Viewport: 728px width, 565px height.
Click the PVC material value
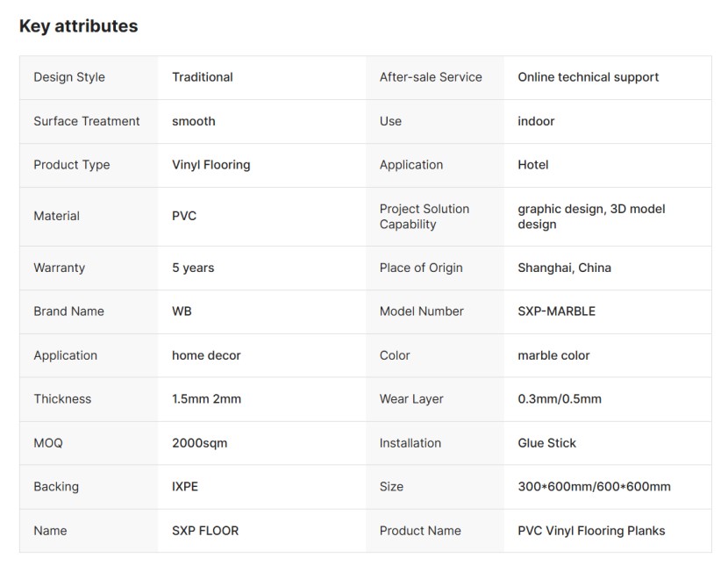184,216
